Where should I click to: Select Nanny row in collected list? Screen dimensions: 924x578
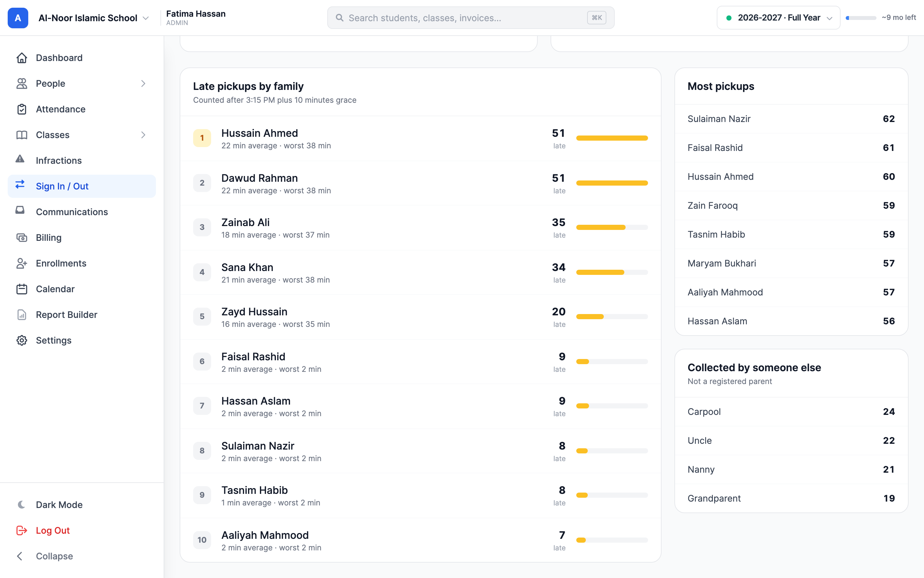(791, 469)
